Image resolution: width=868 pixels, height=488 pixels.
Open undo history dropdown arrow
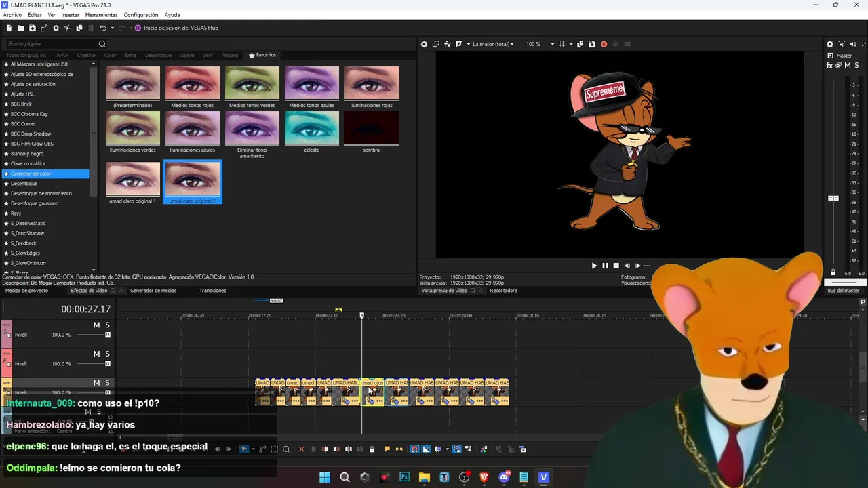pos(112,28)
